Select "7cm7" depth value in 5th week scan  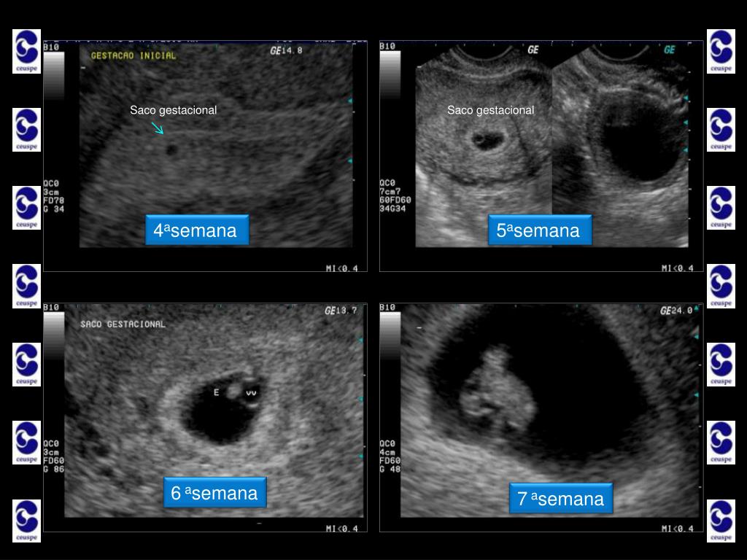coord(390,192)
